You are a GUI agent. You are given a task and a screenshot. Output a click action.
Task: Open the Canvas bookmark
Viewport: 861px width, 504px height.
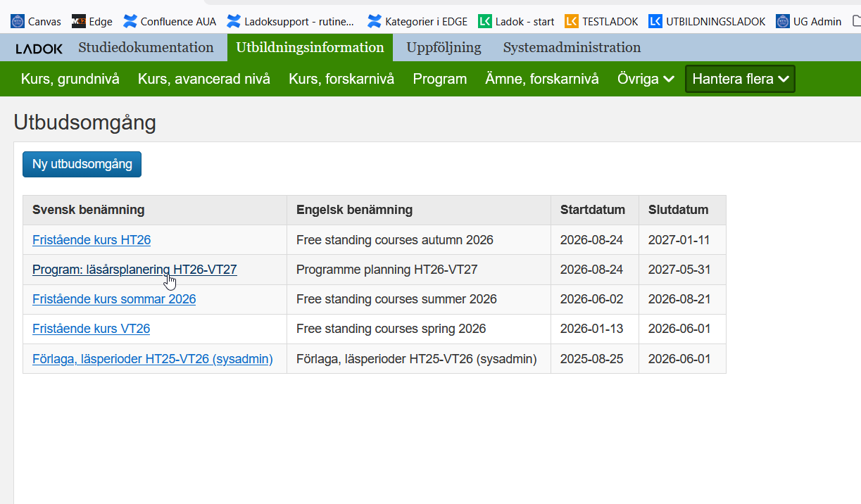(36, 21)
